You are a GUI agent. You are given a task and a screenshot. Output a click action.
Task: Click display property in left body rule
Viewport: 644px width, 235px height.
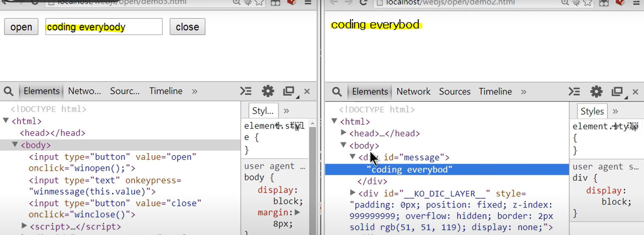tap(278, 190)
